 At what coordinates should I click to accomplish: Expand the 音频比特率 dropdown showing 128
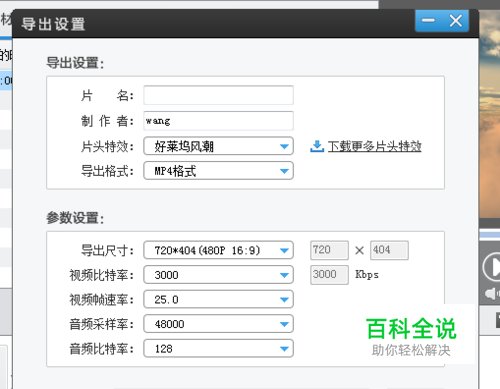218,348
